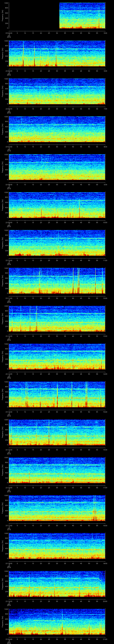Select the '7:00' end time label
Image resolution: width=114 pixels, height=644 pixels.
(105, 109)
